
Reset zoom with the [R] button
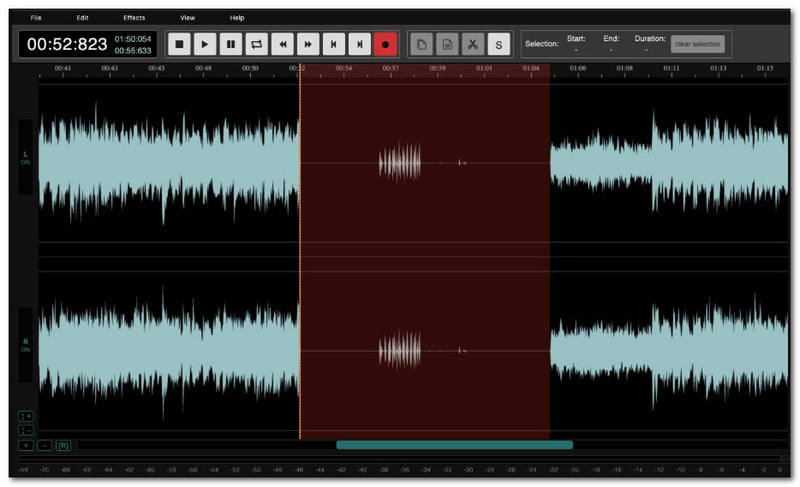coord(63,446)
